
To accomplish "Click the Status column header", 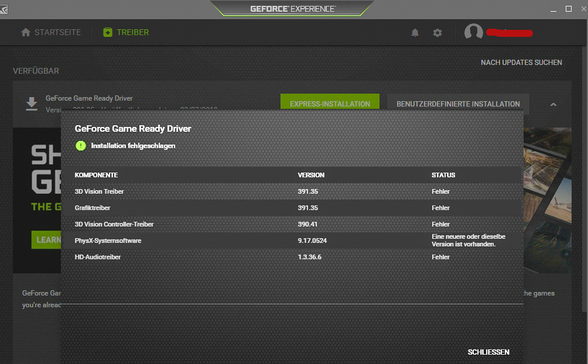I will click(443, 175).
